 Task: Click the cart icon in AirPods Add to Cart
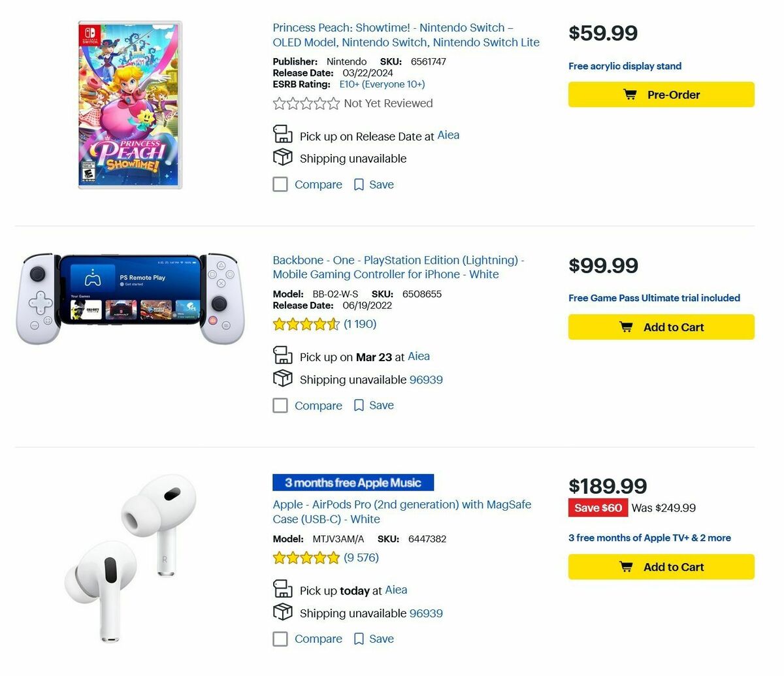[x=627, y=566]
